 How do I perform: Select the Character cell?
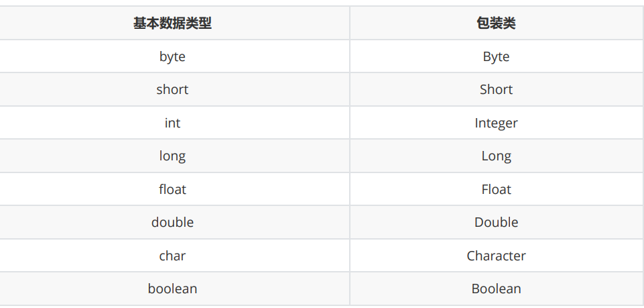[497, 256]
